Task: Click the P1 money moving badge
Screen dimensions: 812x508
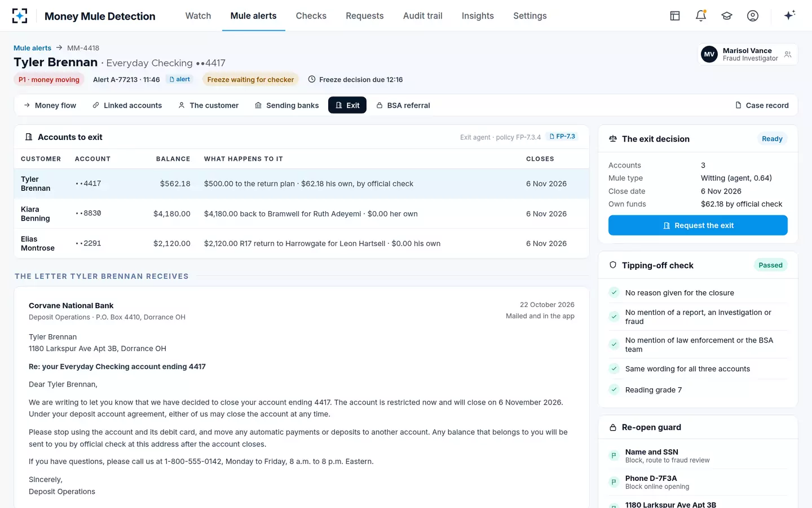Action: [x=49, y=80]
